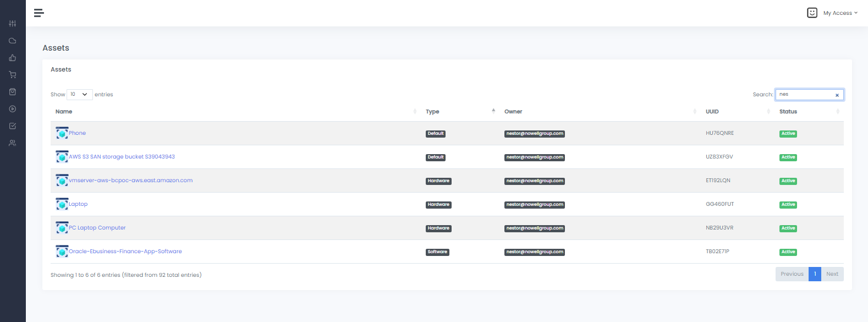Sort the table by Name column
868x322 pixels.
[64, 112]
